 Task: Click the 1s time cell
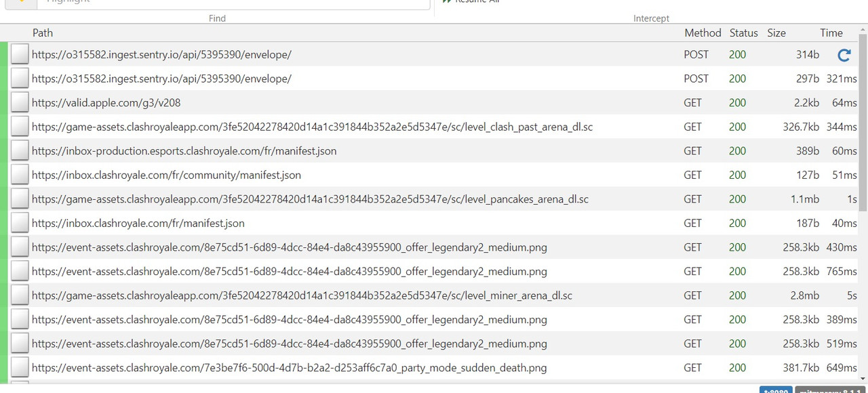(x=852, y=199)
